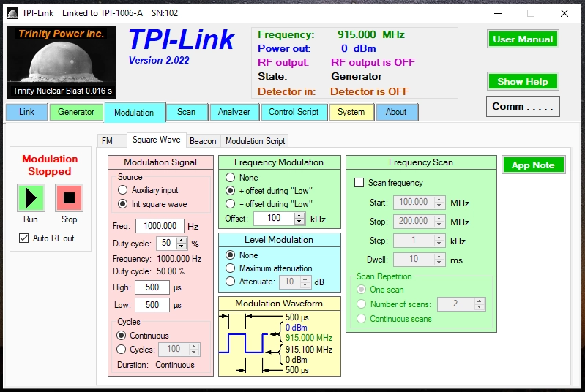Click the Detector is OFF status
Screen dimensions: 585x392
pyautogui.click(x=369, y=91)
